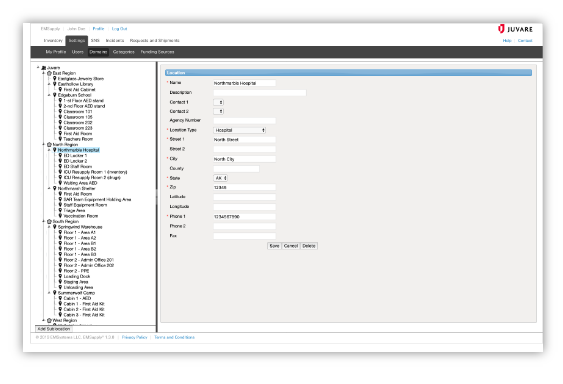Image resolution: width=563 pixels, height=384 pixels.
Task: Click the Zip input field
Action: 245,187
